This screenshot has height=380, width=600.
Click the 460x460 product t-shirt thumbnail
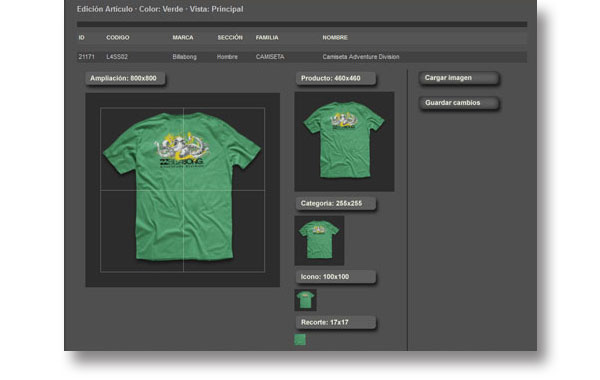[x=344, y=142]
